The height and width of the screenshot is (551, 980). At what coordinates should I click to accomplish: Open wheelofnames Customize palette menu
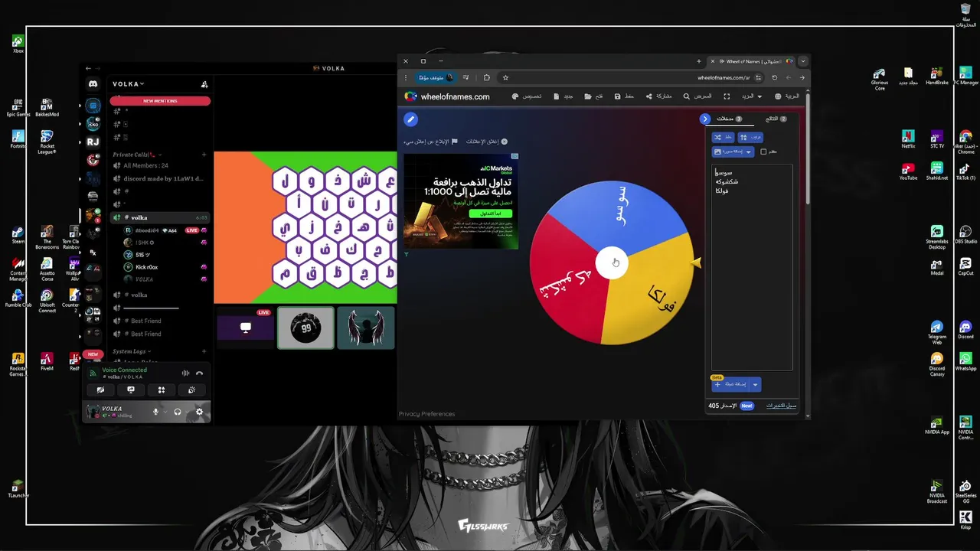[527, 96]
